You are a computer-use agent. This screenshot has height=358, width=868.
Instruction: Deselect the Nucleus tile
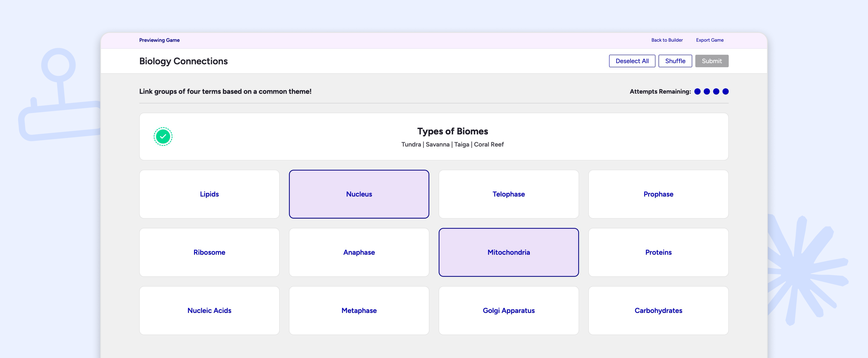pos(359,194)
